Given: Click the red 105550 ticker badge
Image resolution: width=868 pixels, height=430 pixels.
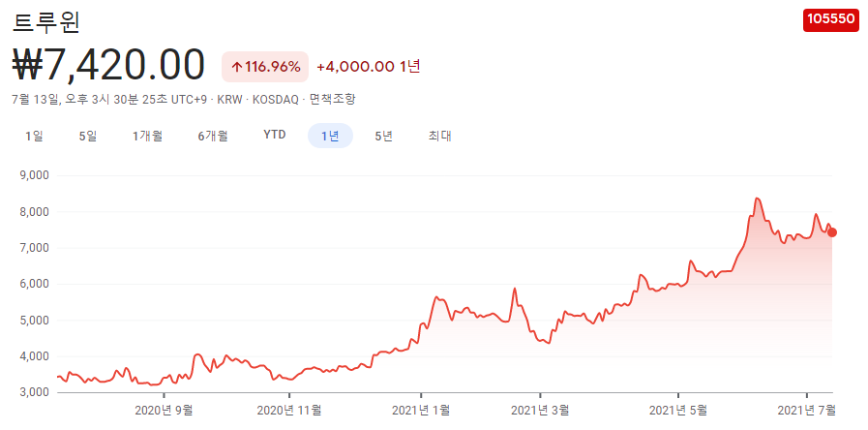Looking at the screenshot, I should point(831,19).
